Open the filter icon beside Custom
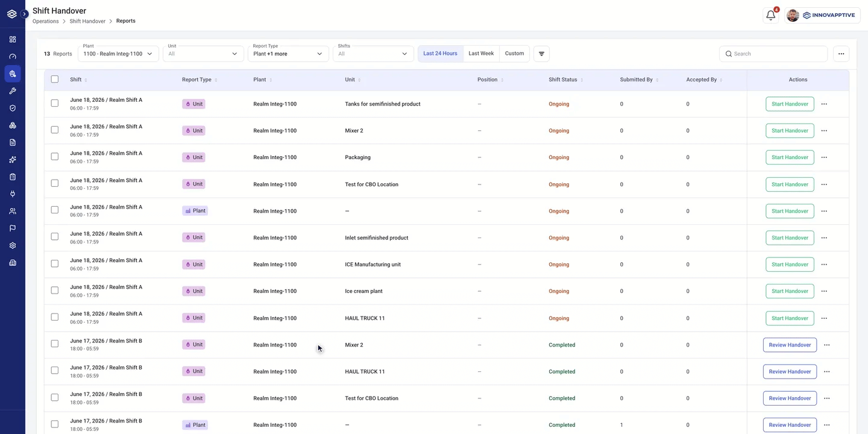 541,54
